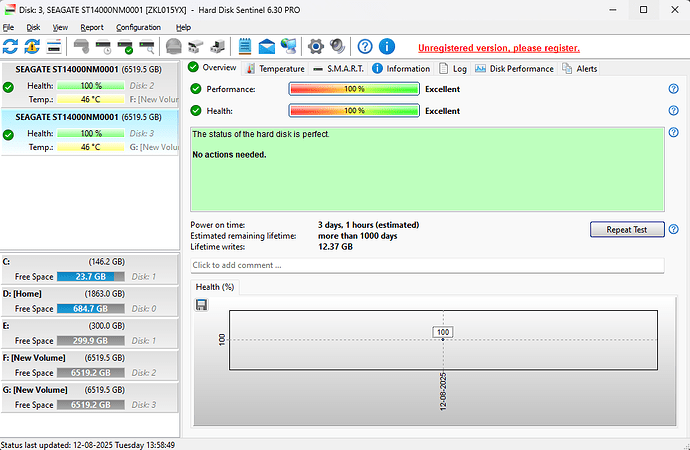Click the green check icon beside Performance label
Viewport: 690px width, 450px height.
pos(196,89)
